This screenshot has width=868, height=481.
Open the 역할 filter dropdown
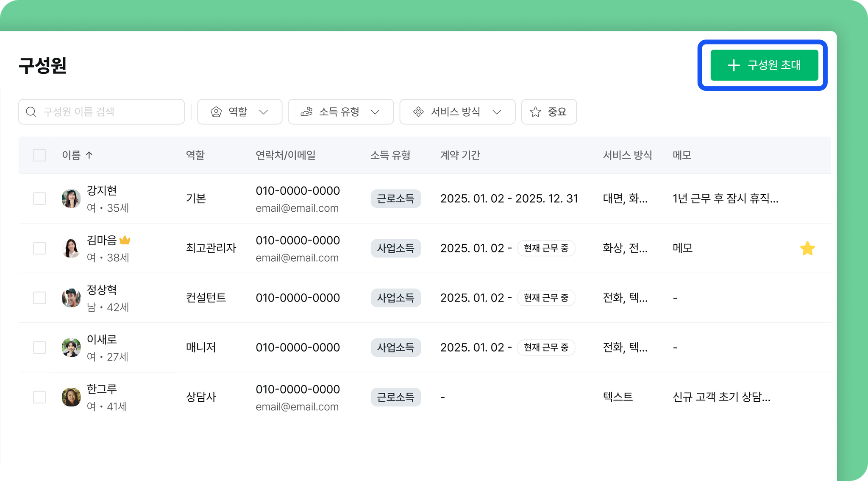tap(239, 112)
